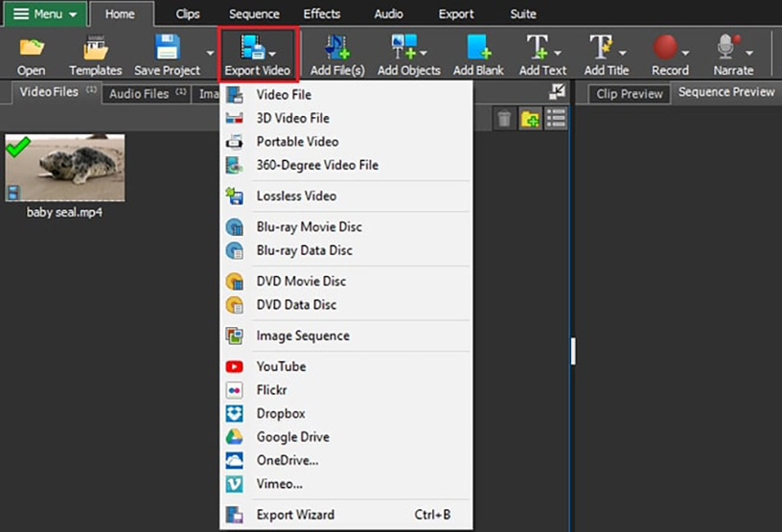The width and height of the screenshot is (782, 532).
Task: Click the Add Blank icon
Action: pyautogui.click(x=477, y=48)
